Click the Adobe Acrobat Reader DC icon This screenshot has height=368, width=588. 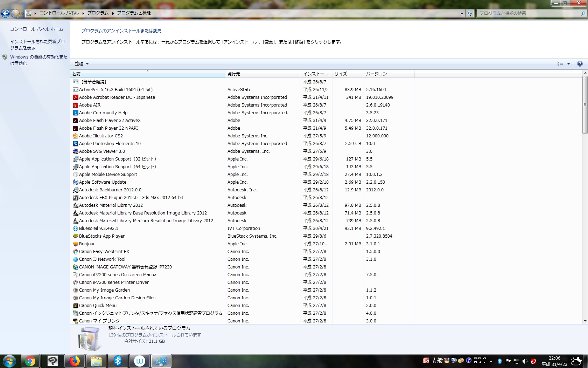[x=75, y=97]
